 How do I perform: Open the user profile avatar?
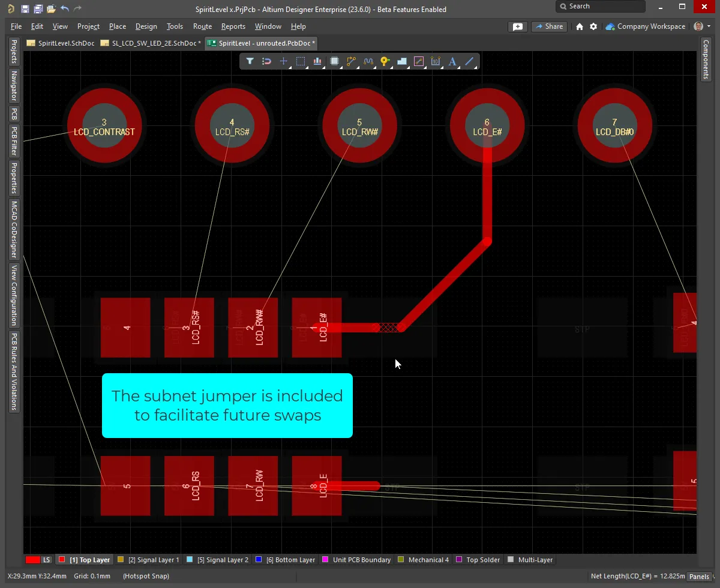699,26
